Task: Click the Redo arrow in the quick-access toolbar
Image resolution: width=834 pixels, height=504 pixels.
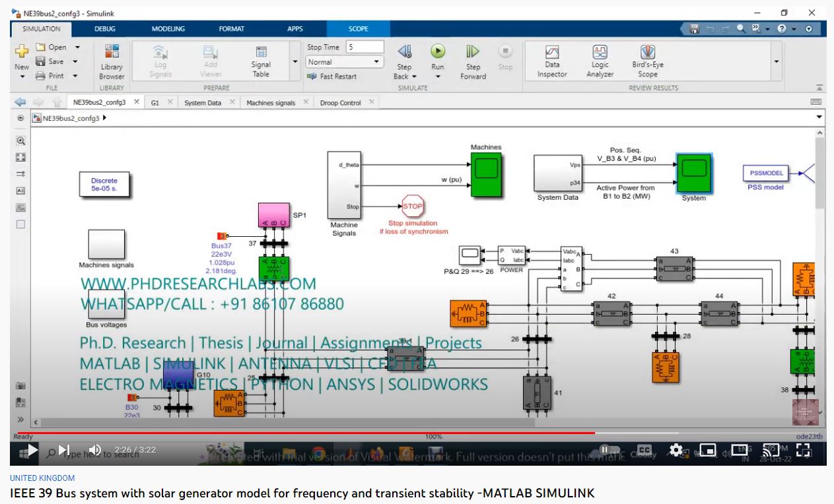Action: click(726, 29)
